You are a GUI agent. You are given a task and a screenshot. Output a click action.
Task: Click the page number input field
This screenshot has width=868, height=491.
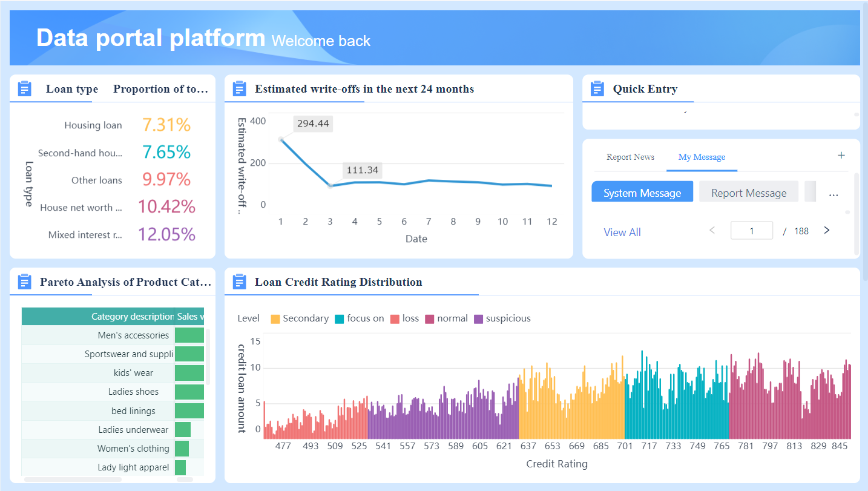pyautogui.click(x=751, y=230)
